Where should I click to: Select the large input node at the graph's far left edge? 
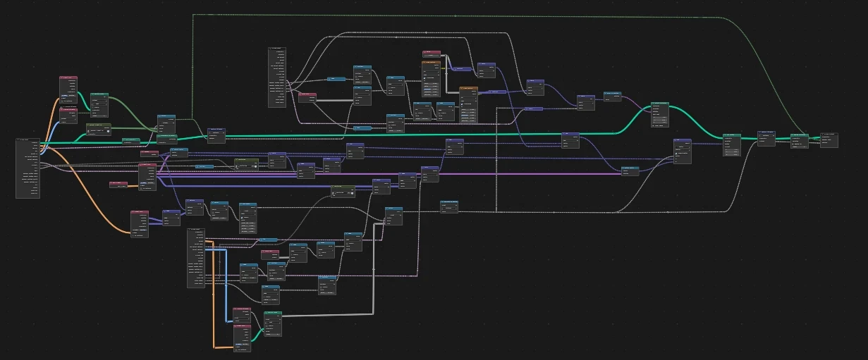[x=27, y=168]
